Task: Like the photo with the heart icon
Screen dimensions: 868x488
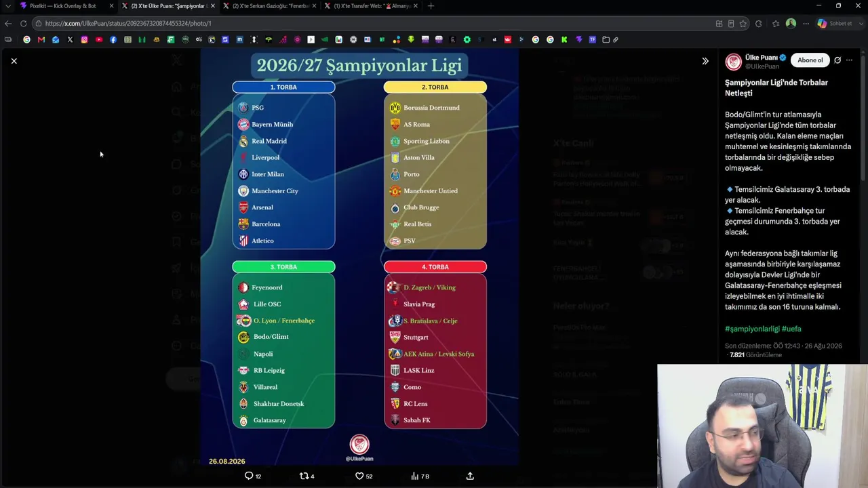Action: [x=364, y=476]
